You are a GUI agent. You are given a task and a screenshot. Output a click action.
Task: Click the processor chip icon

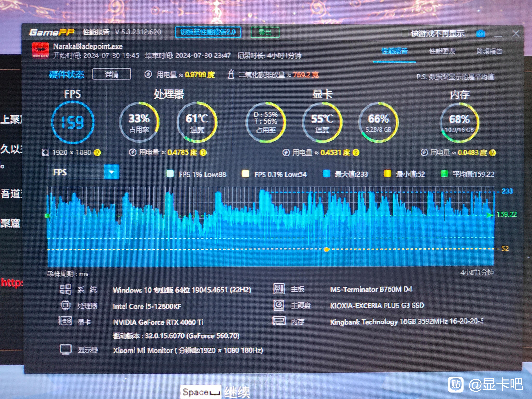coord(65,305)
